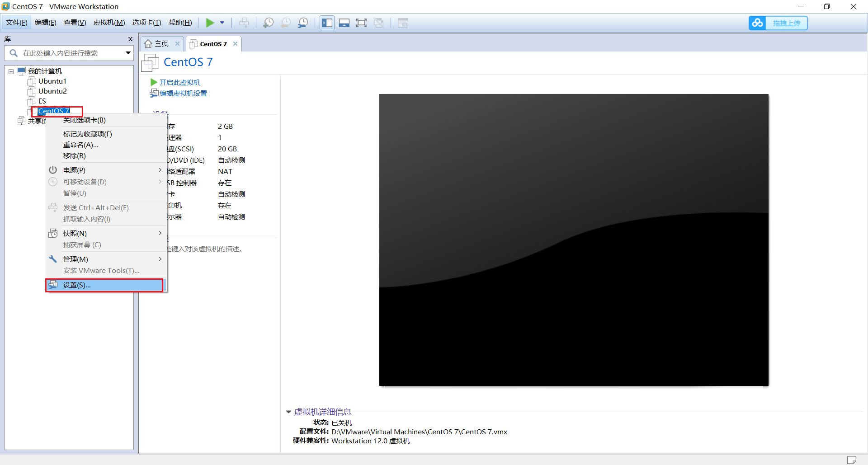Screen dimensions: 868x465
Task: Collapse the 我的计算机 tree node
Action: pos(11,71)
